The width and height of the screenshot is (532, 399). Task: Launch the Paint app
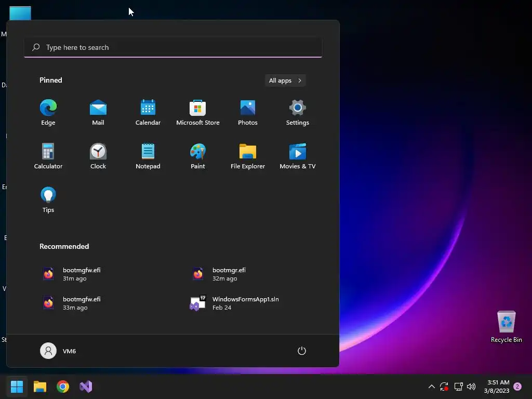[x=198, y=156]
